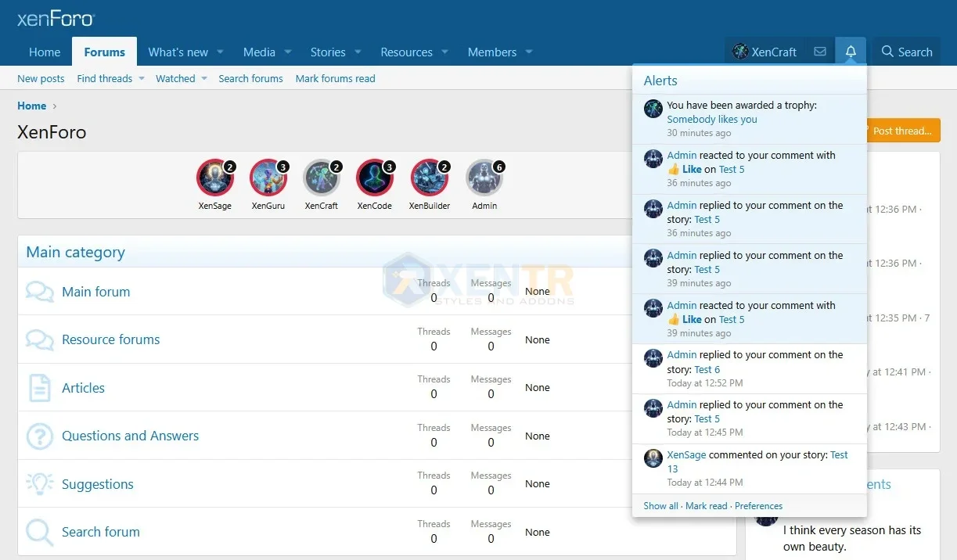
Task: Go to the Home tab
Action: (45, 52)
